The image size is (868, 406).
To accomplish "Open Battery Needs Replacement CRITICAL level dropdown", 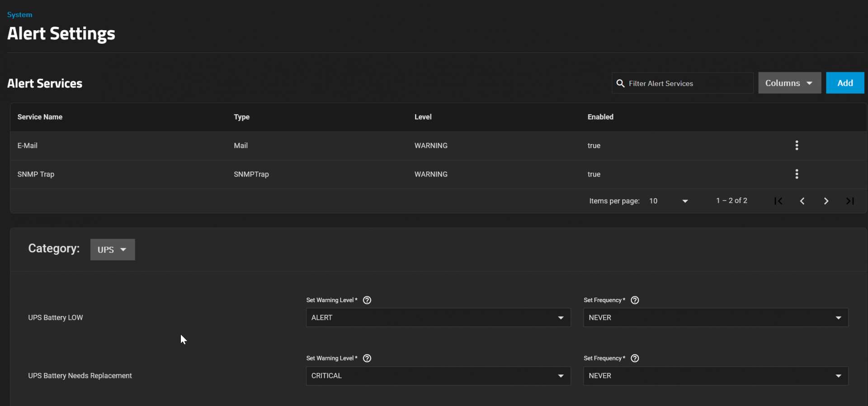I will [x=438, y=376].
